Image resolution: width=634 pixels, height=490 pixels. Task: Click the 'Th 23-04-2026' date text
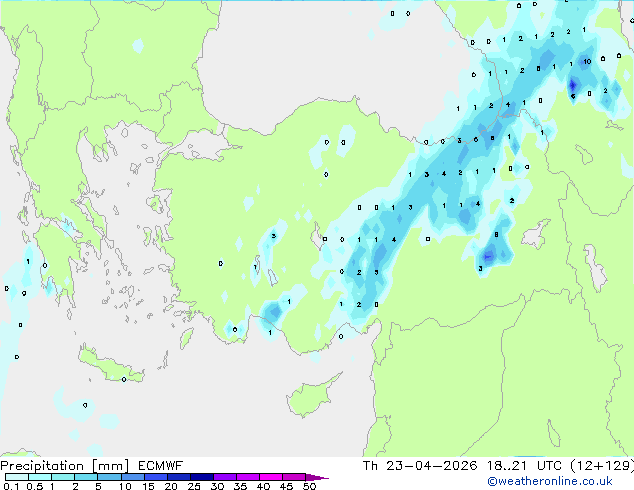[x=420, y=466]
